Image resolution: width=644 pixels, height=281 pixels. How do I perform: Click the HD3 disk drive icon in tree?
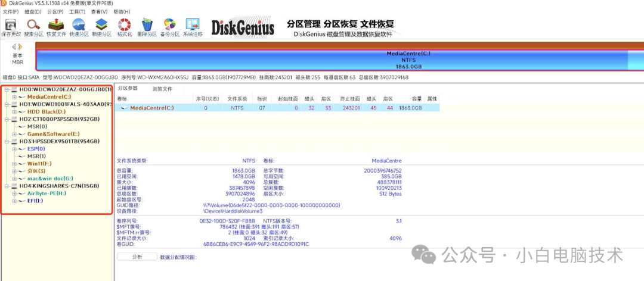(x=15, y=142)
